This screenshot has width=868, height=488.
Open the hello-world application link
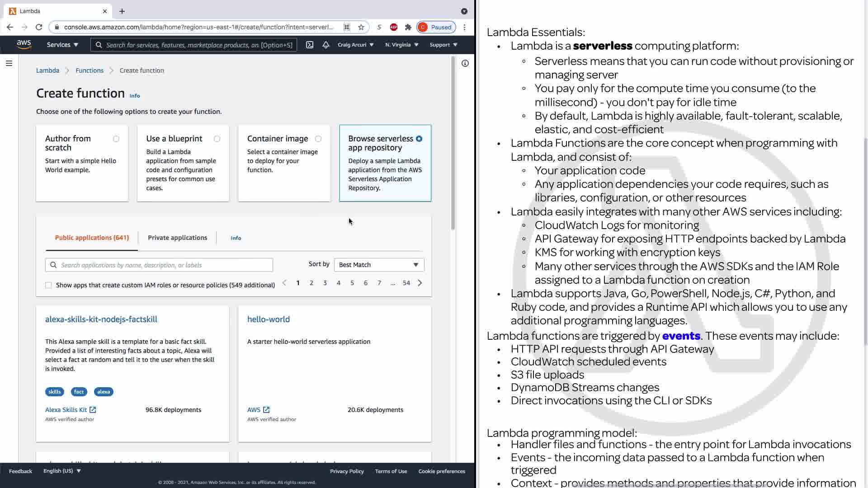pyautogui.click(x=269, y=319)
